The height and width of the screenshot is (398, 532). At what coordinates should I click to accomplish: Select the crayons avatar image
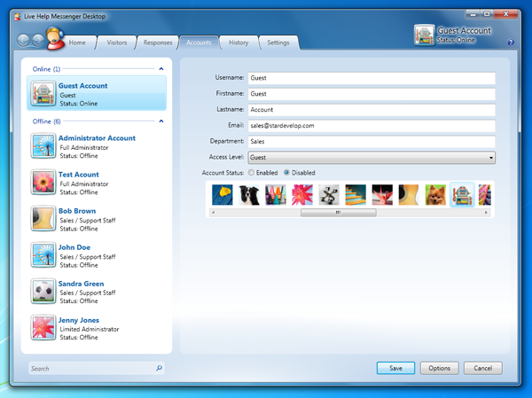(x=276, y=195)
